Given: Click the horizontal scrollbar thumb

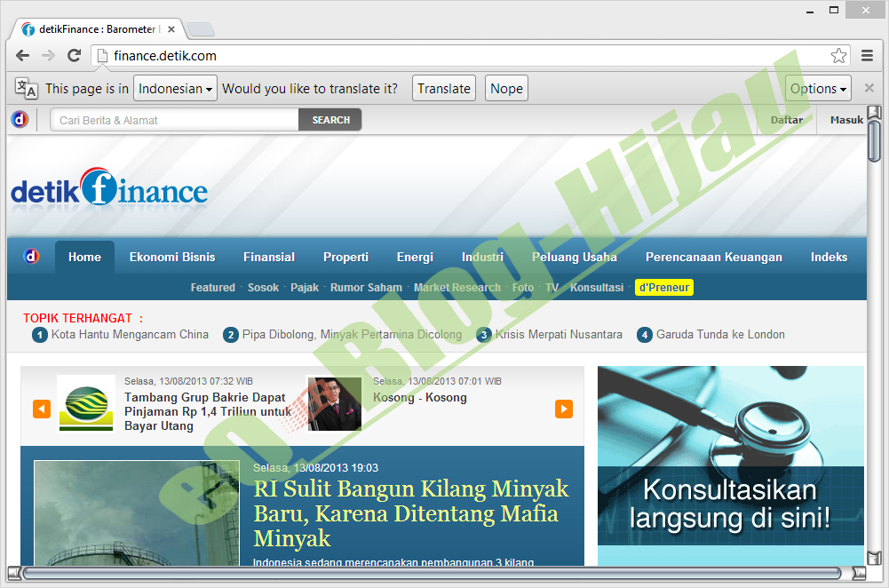Looking at the screenshot, I should click(432, 573).
